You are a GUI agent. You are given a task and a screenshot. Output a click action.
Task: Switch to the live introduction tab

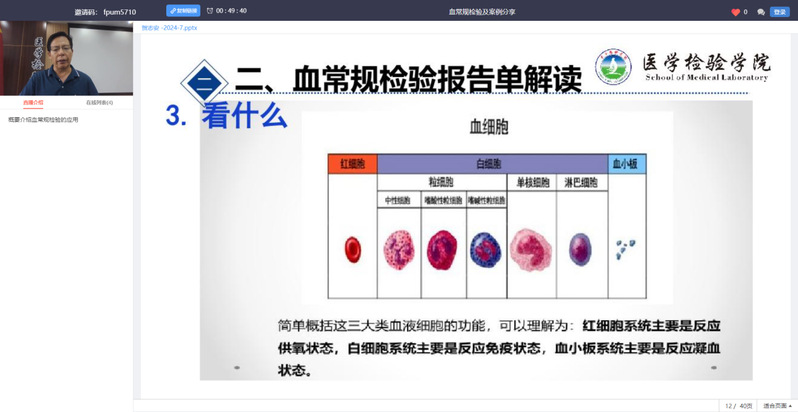point(33,102)
